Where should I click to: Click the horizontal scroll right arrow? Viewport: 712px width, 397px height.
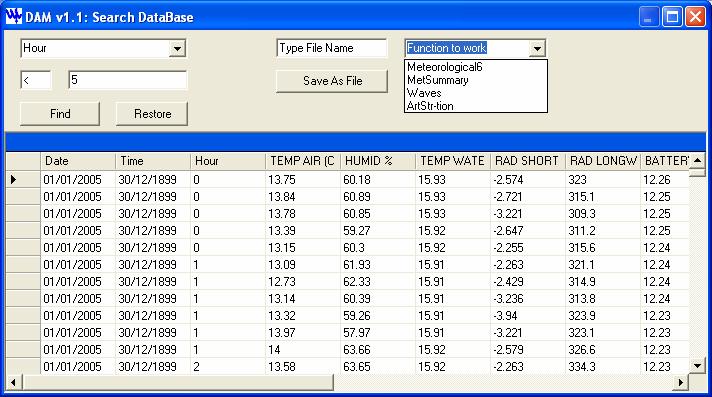681,382
